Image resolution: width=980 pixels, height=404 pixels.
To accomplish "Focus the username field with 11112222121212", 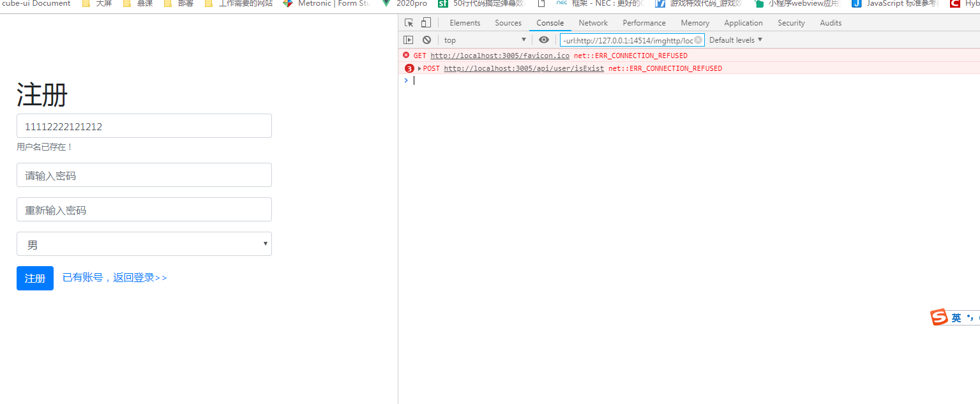I will (144, 126).
